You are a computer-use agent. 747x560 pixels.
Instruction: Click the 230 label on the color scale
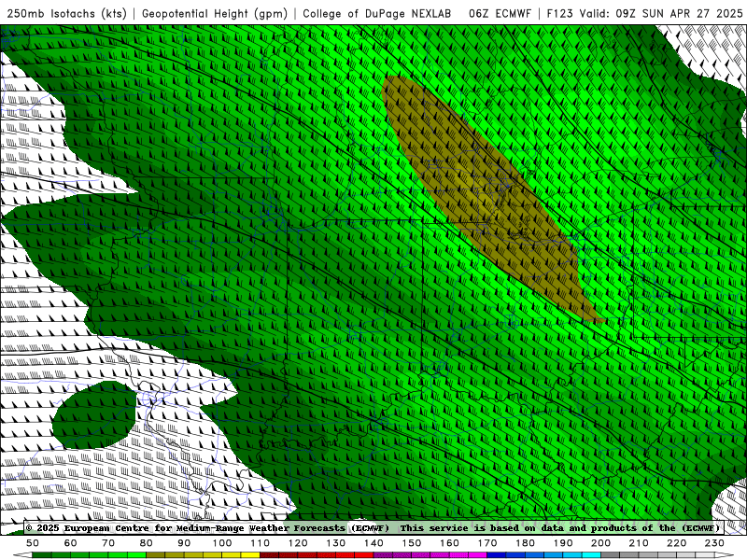point(714,543)
